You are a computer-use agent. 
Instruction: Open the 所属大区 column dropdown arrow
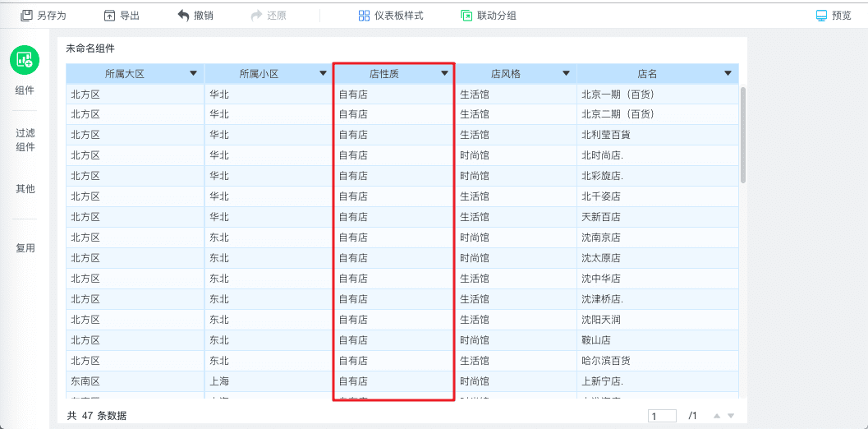(x=193, y=73)
